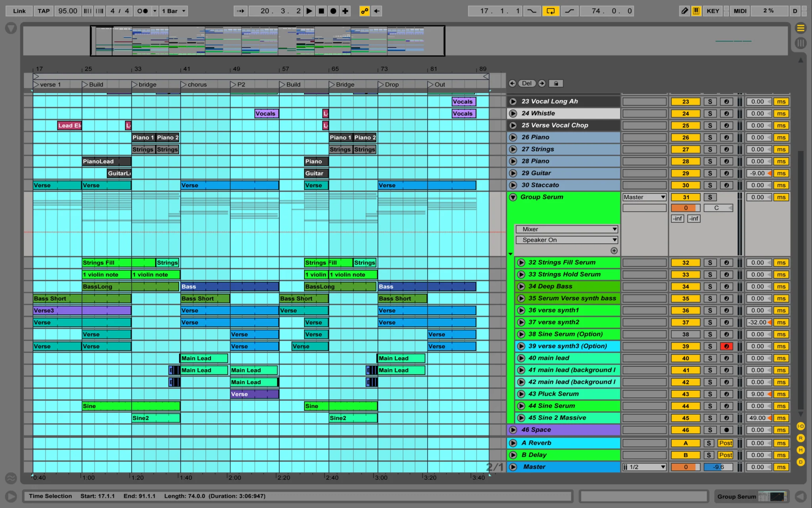
Task: Unfold the 46 Space track
Action: coord(513,430)
